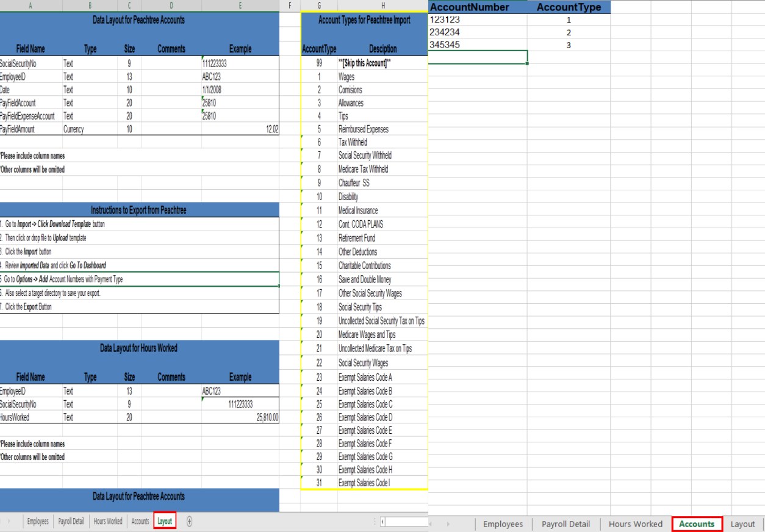The image size is (765, 532).
Task: Open the Payroll Detail tab in the left workbook
Action: 71,522
